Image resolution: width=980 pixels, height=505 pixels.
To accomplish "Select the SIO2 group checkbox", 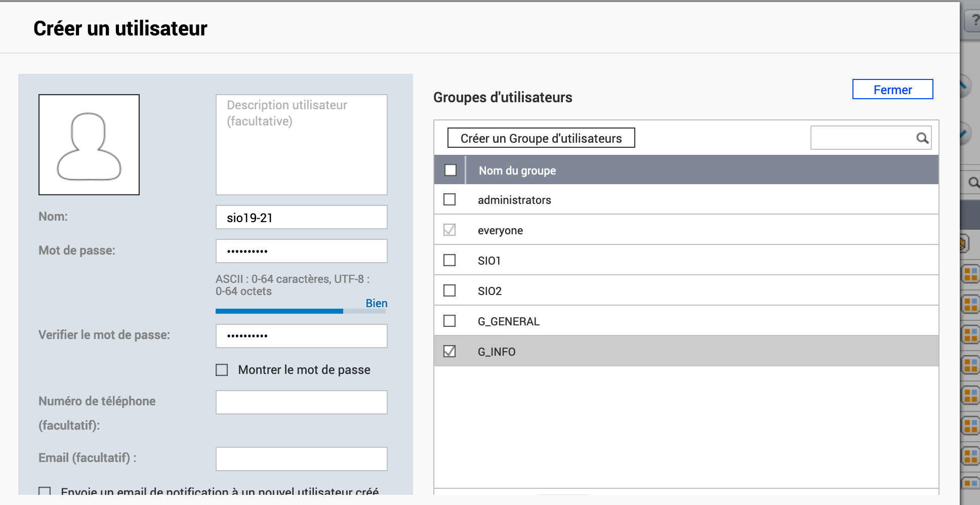I will point(450,290).
